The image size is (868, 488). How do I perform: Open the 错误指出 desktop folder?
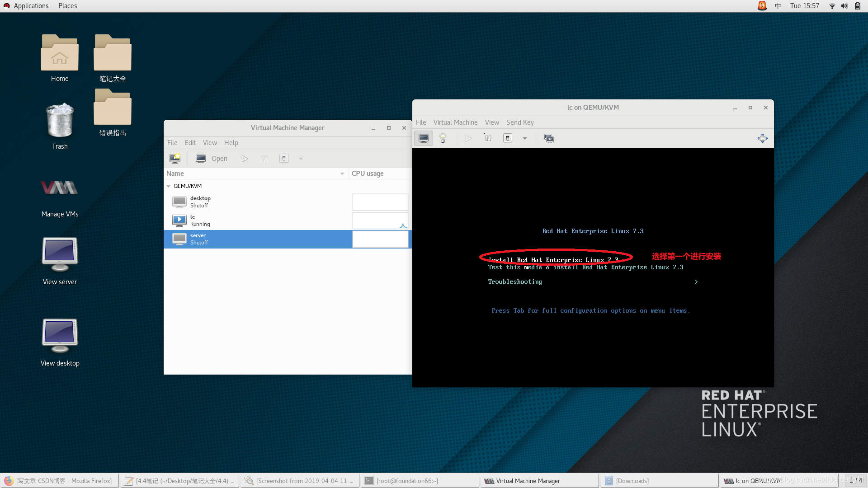(113, 112)
